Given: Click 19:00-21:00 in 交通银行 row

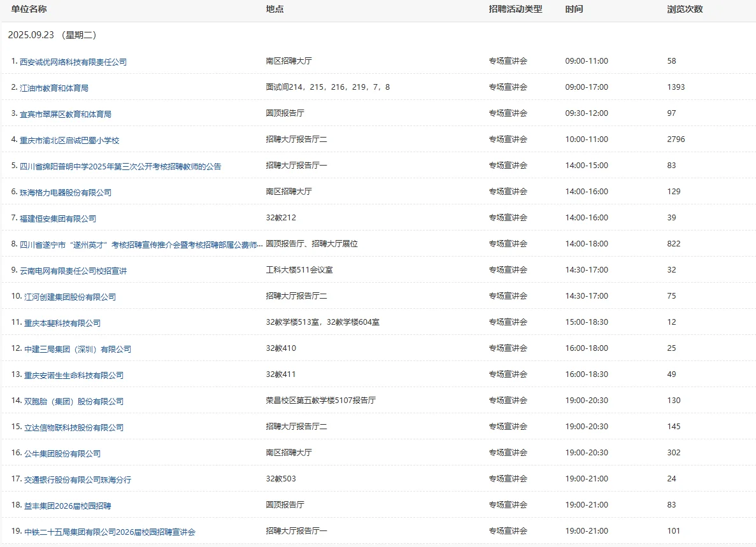Looking at the screenshot, I should pyautogui.click(x=587, y=479).
